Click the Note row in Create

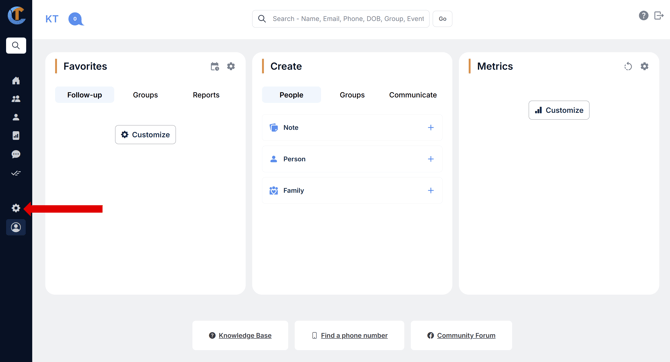pyautogui.click(x=352, y=127)
